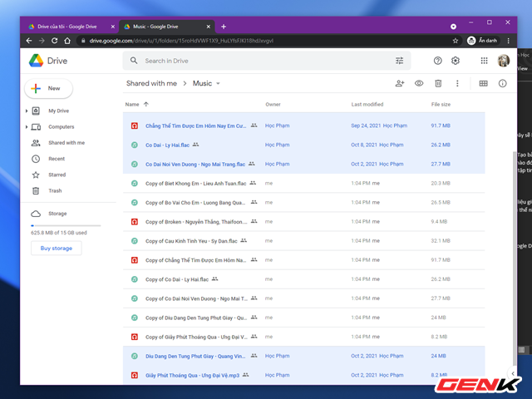This screenshot has width=532, height=399.
Task: Open the Music folder dropdown arrow
Action: pyautogui.click(x=218, y=83)
